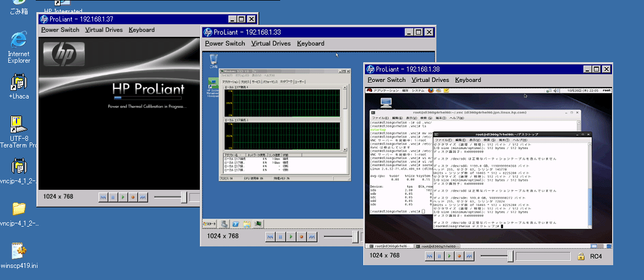Click HP logo in 192.168.1.37 title bar
The height and width of the screenshot is (280, 644).
44,19
